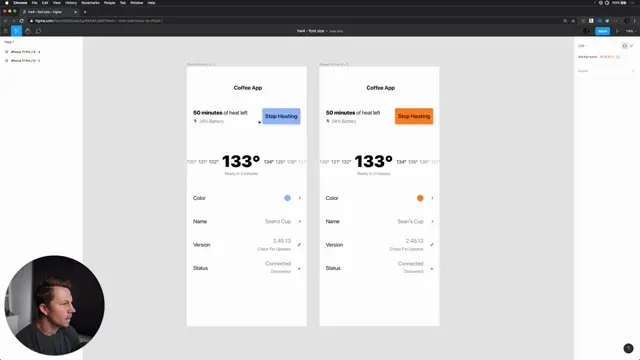The image size is (640, 360).
Task: Click the lock icon in address bar
Action: [x=31, y=21]
